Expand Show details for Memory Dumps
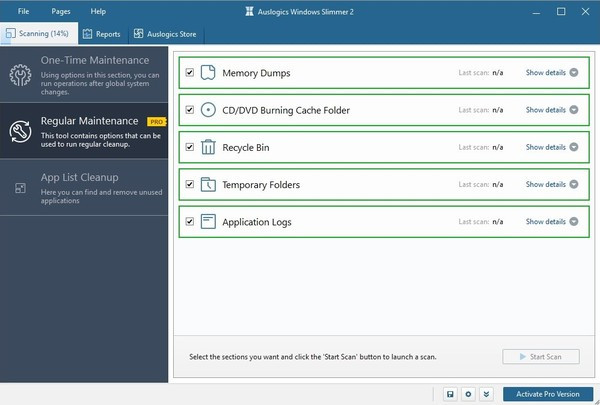The image size is (600, 405). pos(552,73)
